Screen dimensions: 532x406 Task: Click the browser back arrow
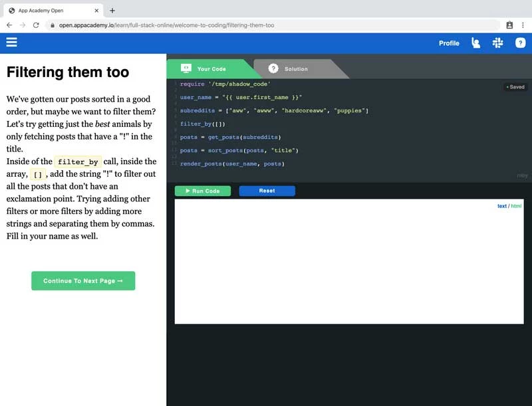[x=9, y=25]
